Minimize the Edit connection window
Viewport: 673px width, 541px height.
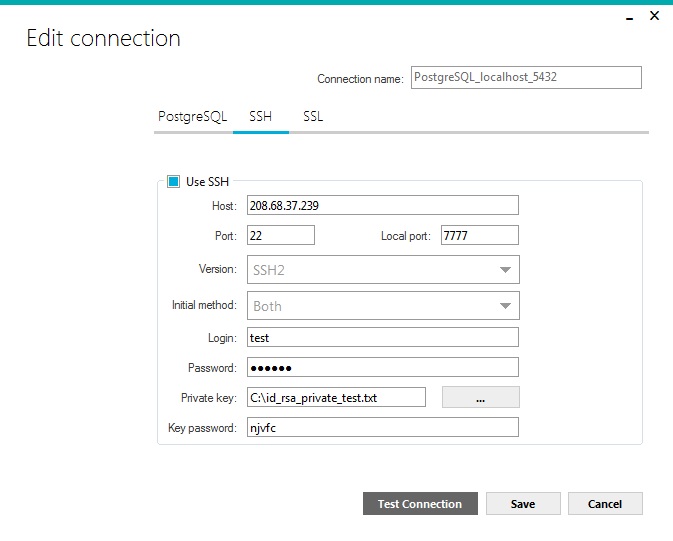pos(630,18)
